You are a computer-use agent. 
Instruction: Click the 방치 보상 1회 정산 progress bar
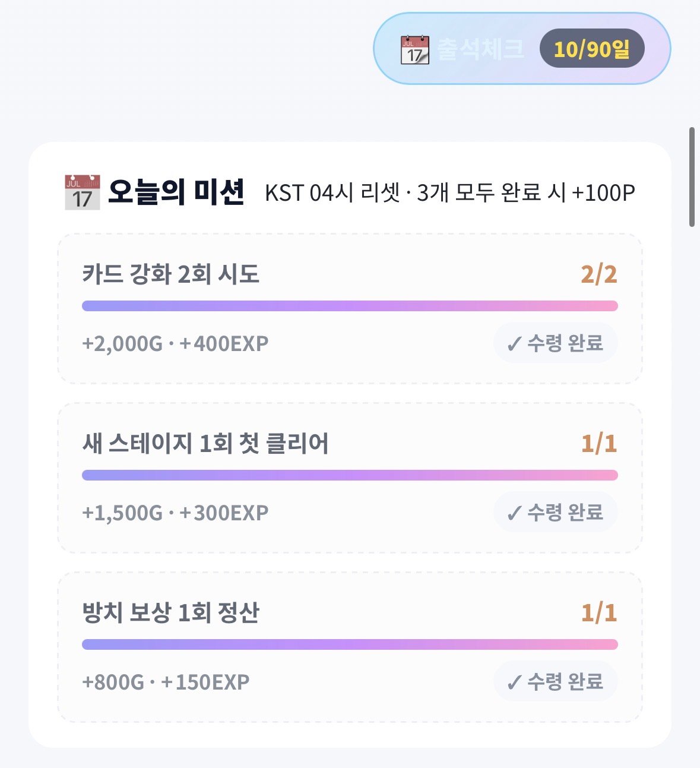pos(350,644)
